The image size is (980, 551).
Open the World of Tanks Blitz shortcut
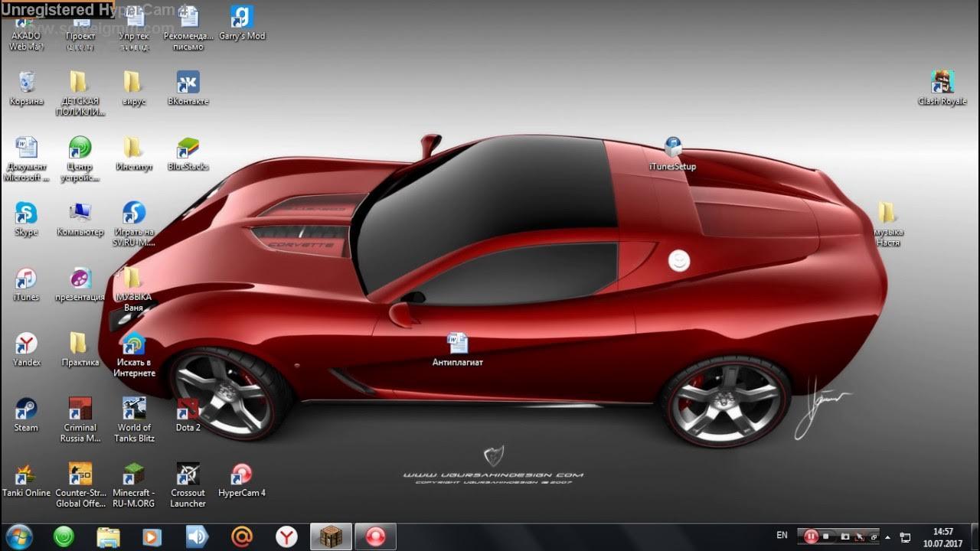click(135, 409)
